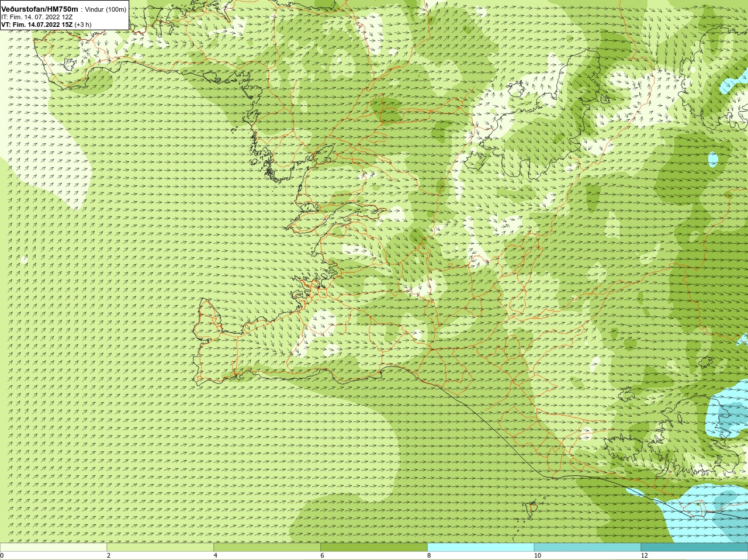
Task: Click the 'Veðurstofan/HM750m : Vindur (100m)' title text
Action: point(64,9)
